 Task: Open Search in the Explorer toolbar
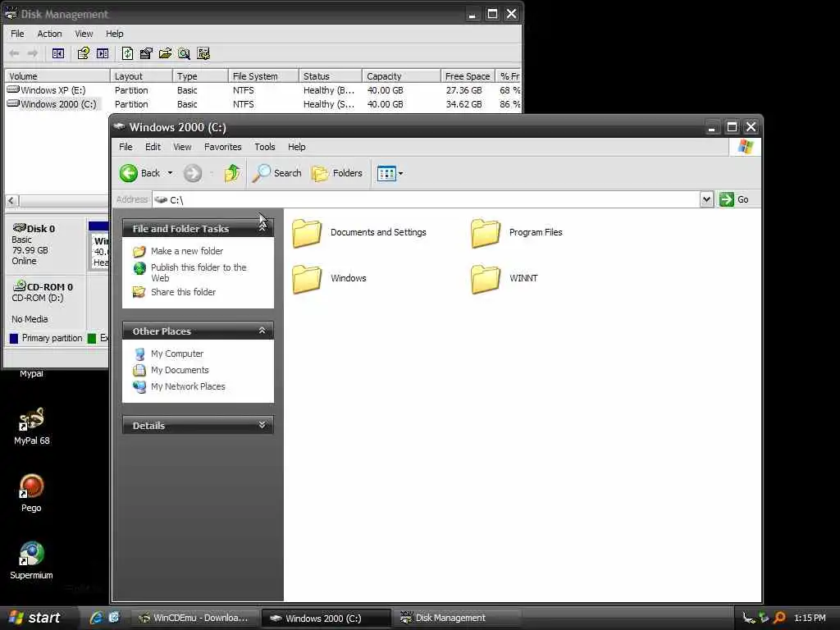(277, 173)
